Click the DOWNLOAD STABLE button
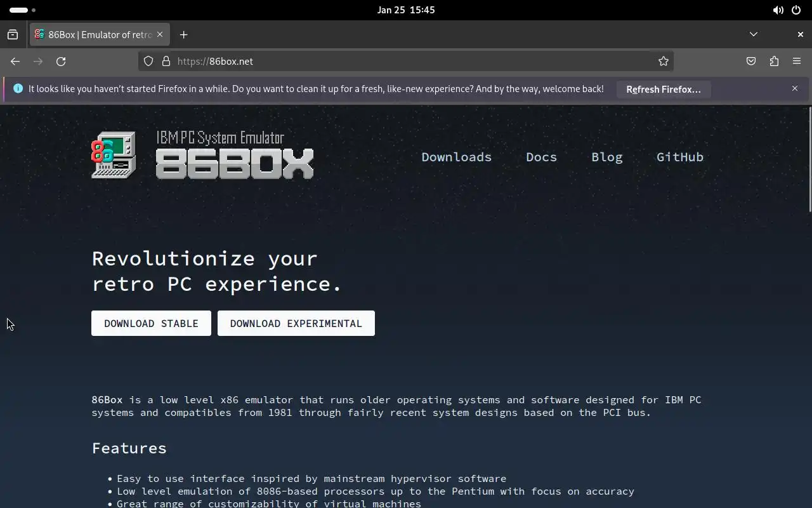Screen dimensions: 812x508 pyautogui.click(x=151, y=323)
